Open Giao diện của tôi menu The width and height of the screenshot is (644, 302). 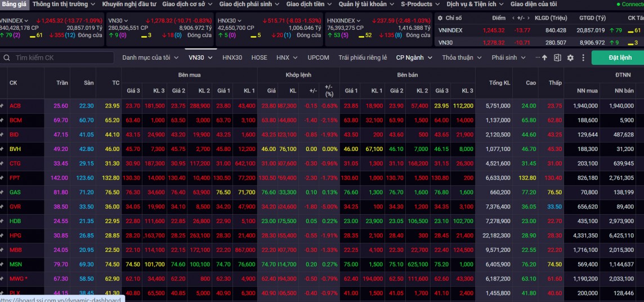pos(534,4)
